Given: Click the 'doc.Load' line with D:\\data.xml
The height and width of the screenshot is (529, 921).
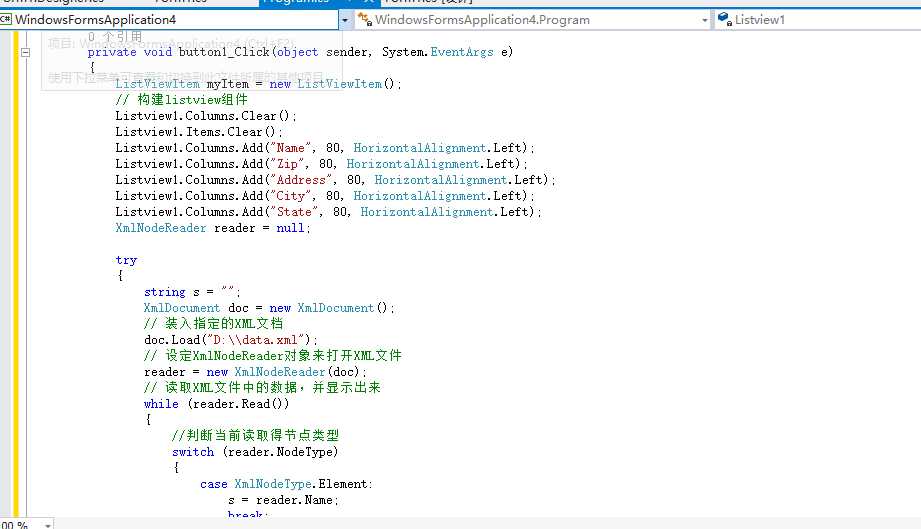Looking at the screenshot, I should [x=230, y=340].
